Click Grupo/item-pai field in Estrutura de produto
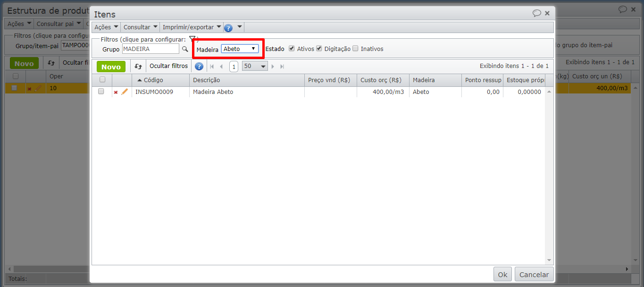 click(75, 45)
